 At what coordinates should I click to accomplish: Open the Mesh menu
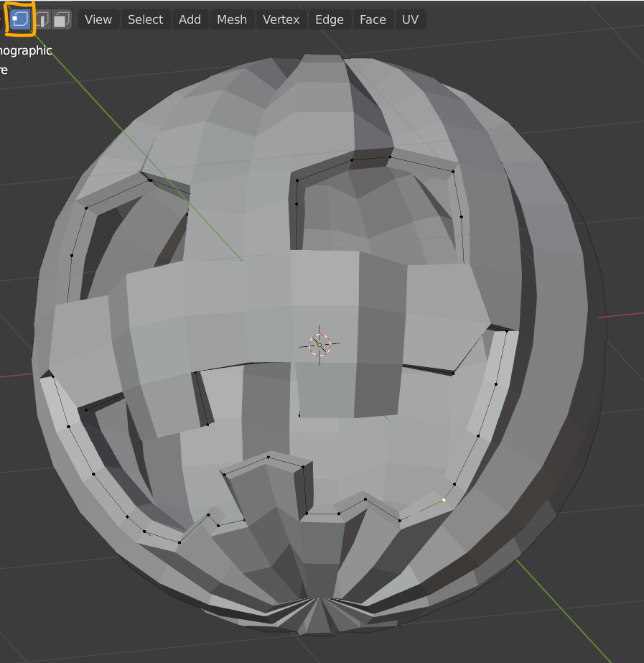tap(232, 19)
